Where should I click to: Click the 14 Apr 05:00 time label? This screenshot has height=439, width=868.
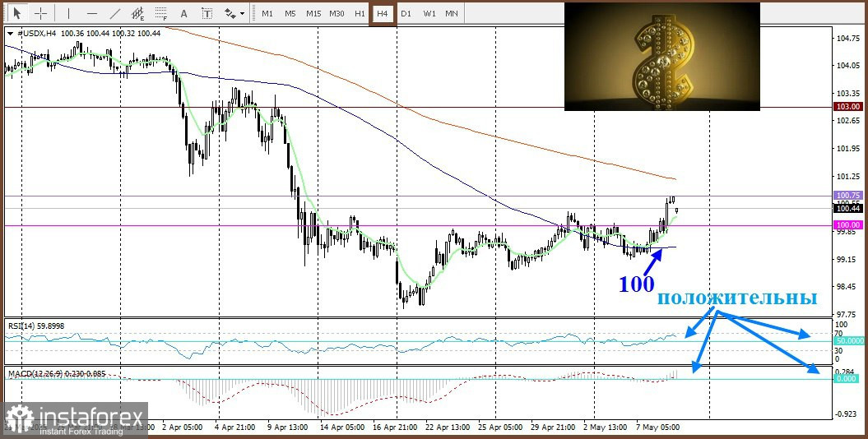tap(342, 427)
